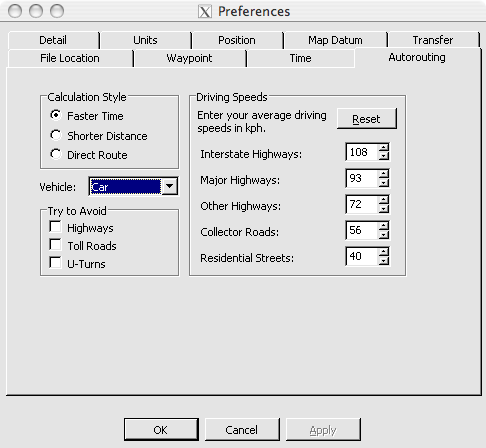
Task: Switch to the File Location tab
Action: tap(70, 58)
